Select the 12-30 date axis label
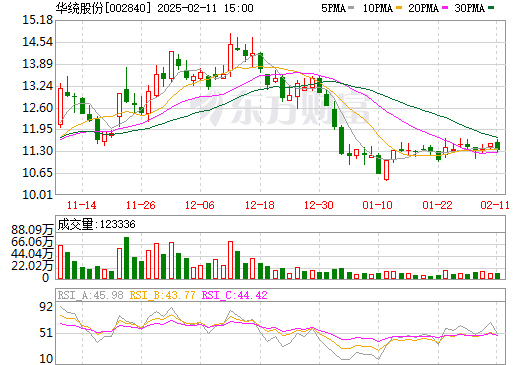Screen dimensions: 520x365 (x=319, y=205)
